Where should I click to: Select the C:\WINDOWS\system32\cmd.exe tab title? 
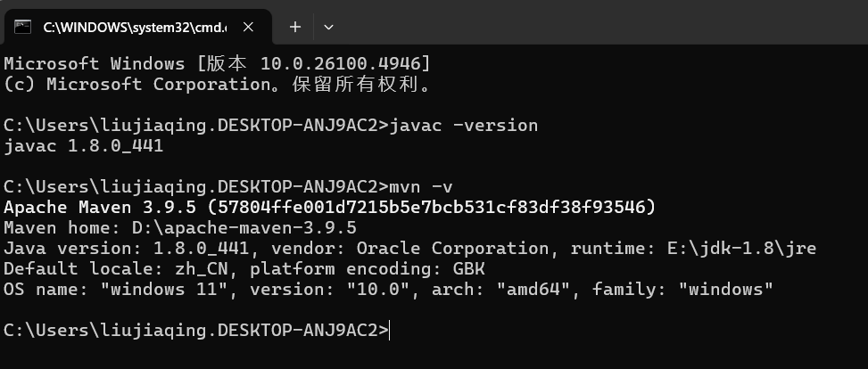pos(135,27)
